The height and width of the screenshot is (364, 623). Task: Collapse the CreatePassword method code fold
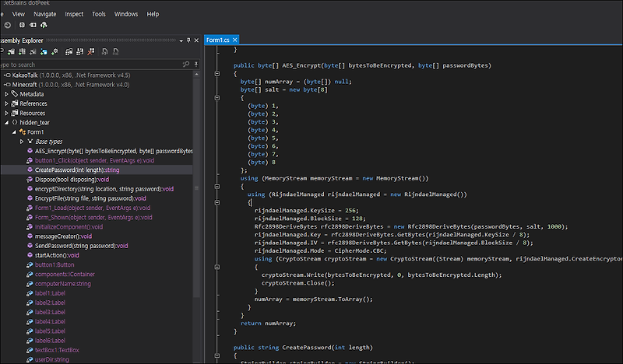[217, 355]
